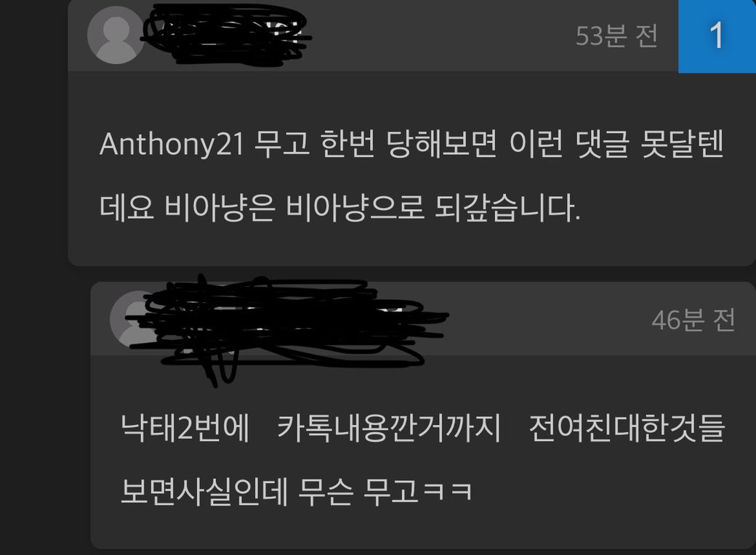Click the blacked-out username on the reply
This screenshot has width=756, height=555.
(x=287, y=328)
